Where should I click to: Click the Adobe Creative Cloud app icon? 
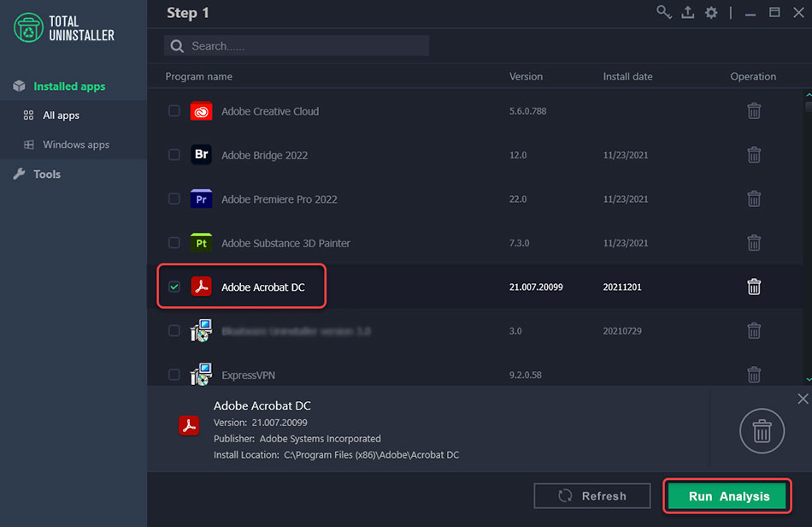[x=201, y=111]
